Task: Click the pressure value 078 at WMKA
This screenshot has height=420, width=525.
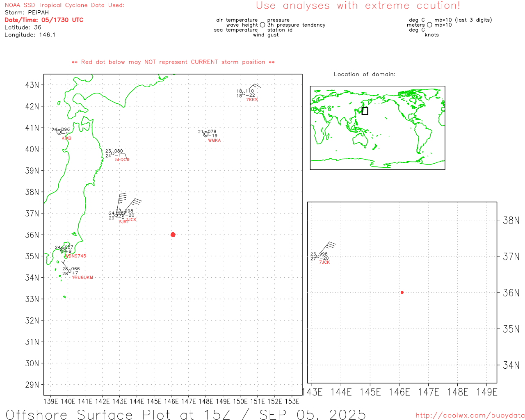Action: [x=212, y=132]
